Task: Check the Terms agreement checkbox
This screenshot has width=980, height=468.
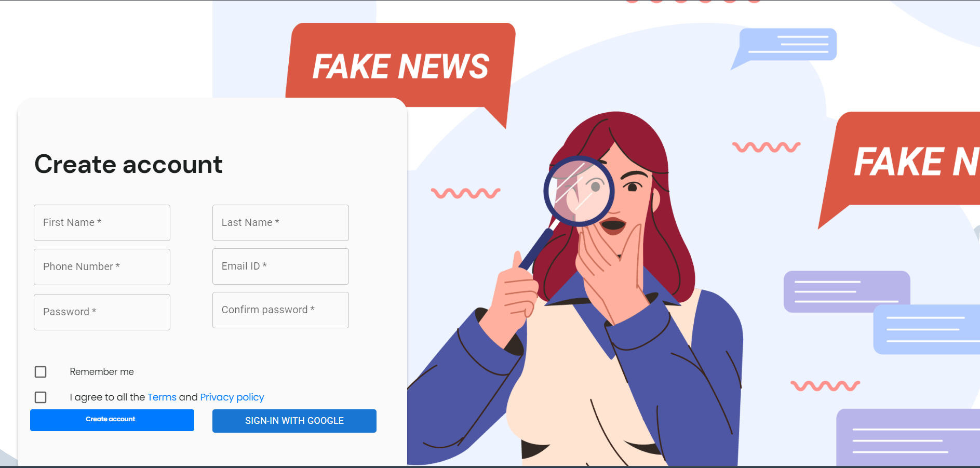Action: pyautogui.click(x=41, y=397)
